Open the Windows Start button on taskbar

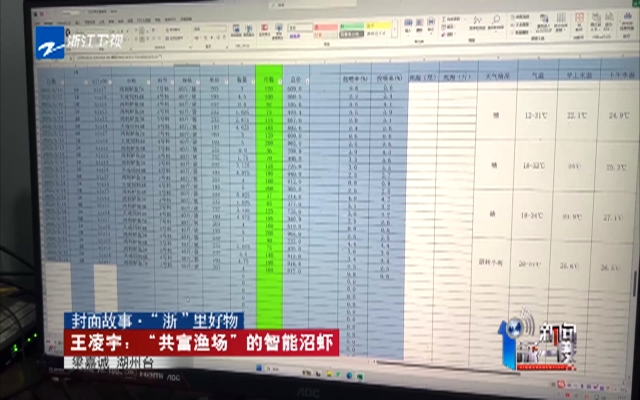pyautogui.click(x=259, y=368)
